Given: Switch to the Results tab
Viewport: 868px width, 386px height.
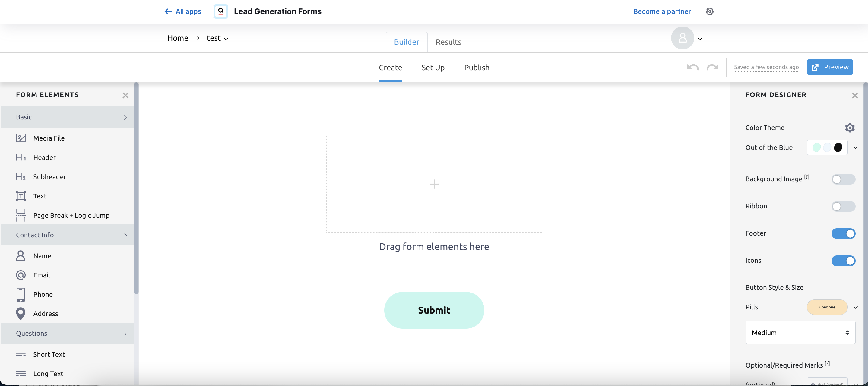Looking at the screenshot, I should pyautogui.click(x=448, y=42).
